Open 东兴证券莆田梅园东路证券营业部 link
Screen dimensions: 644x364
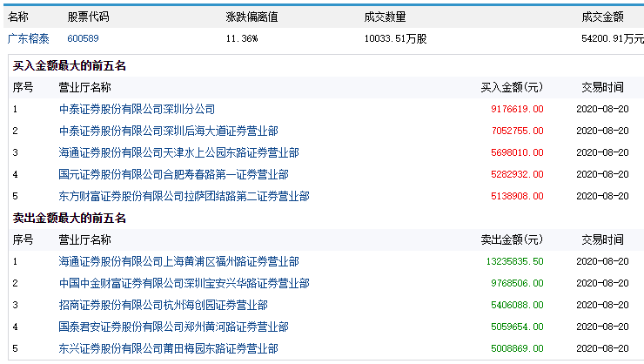click(169, 348)
